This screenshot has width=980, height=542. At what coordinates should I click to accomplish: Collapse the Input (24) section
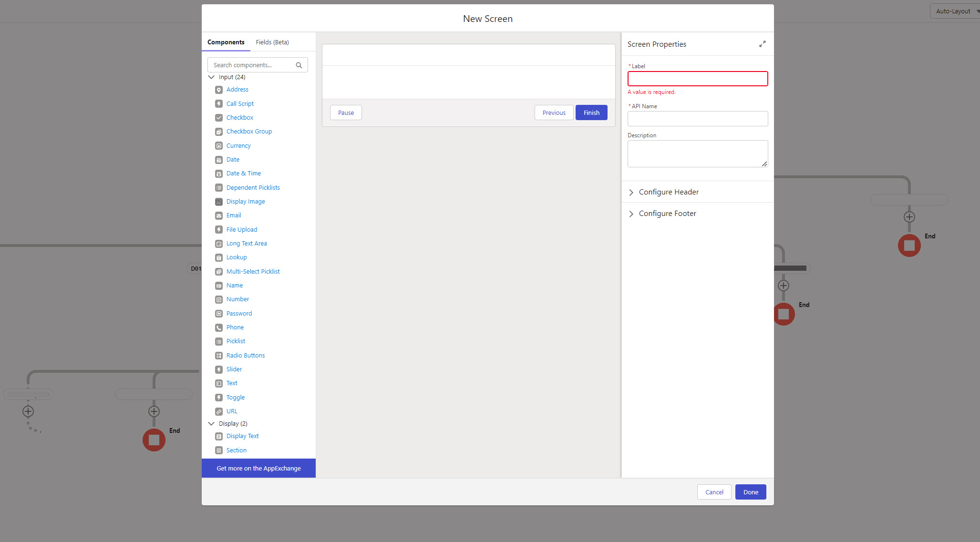click(211, 77)
